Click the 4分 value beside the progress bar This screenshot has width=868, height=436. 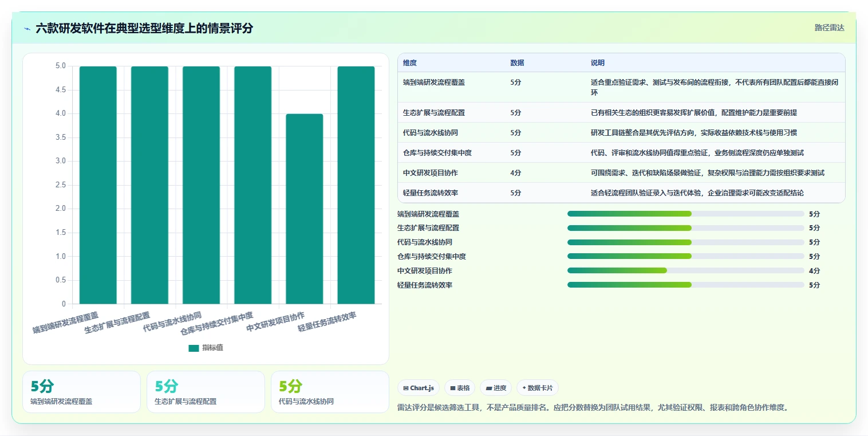pyautogui.click(x=814, y=270)
